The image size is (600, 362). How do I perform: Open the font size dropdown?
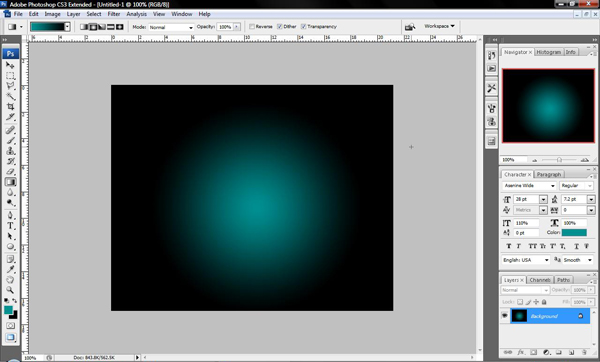[x=543, y=199]
